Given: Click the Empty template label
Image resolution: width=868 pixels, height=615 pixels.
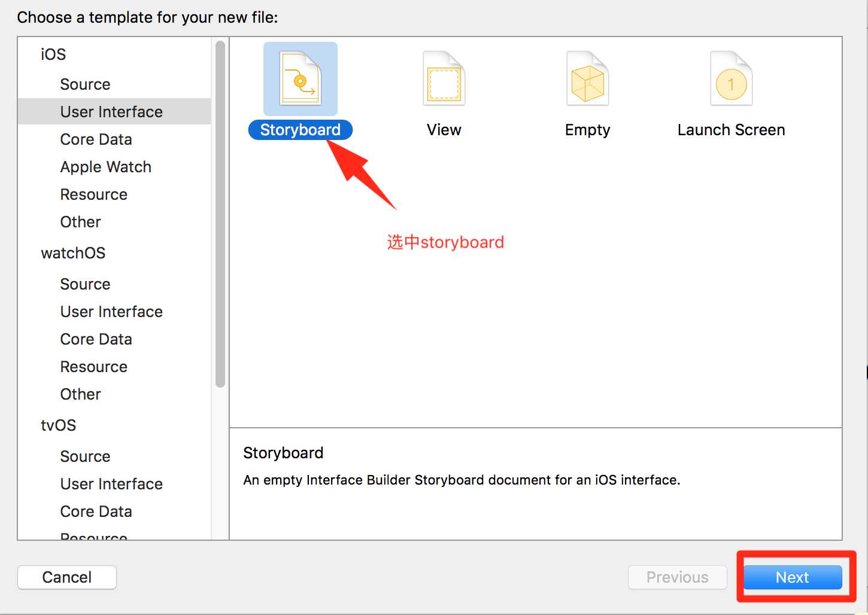Looking at the screenshot, I should tap(588, 130).
